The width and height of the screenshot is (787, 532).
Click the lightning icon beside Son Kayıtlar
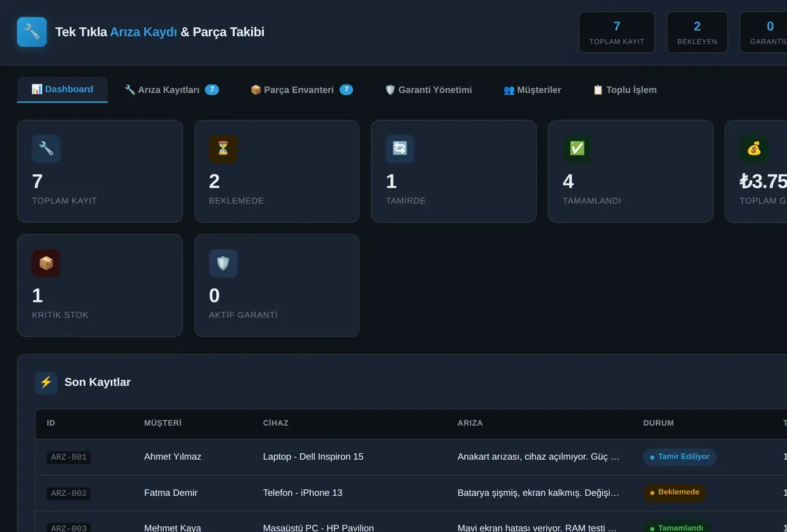[x=46, y=382]
